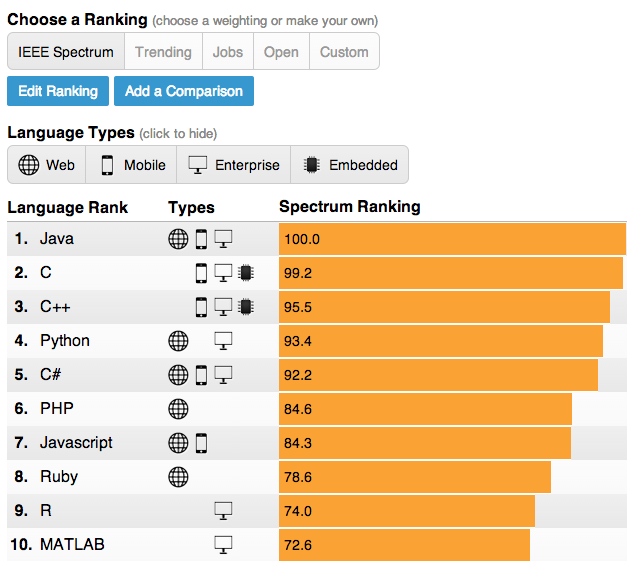
Task: Click the Add a Comparison button
Action: (184, 91)
